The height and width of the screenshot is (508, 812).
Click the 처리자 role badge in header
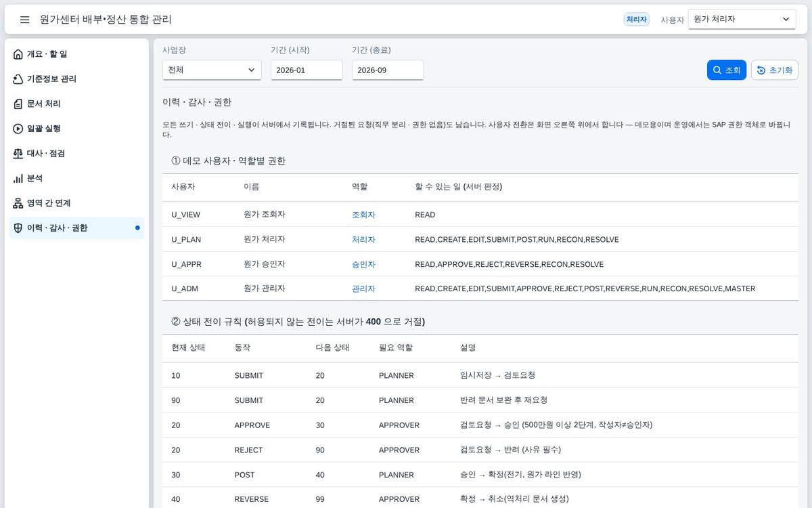(636, 20)
